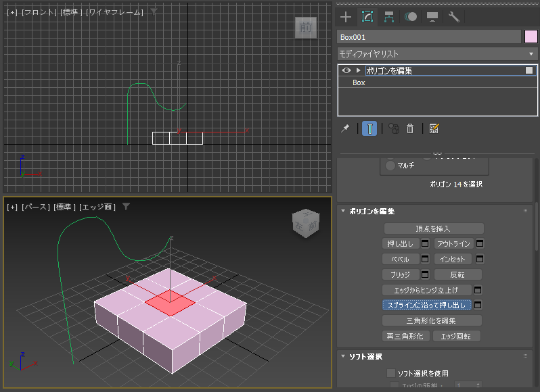Open スプラインに沿って押し出し settings icon
Screen dimensions: 540x392
click(478, 305)
